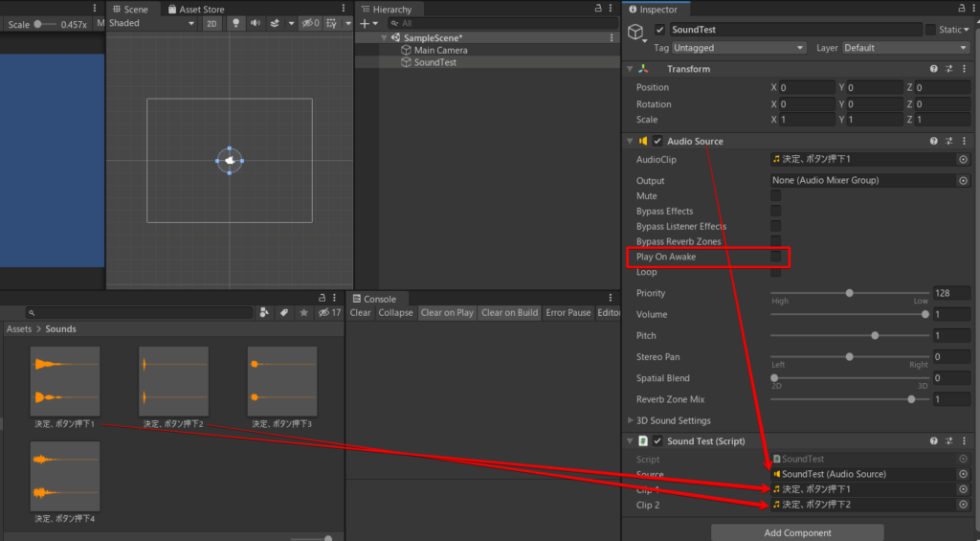Image resolution: width=980 pixels, height=541 pixels.
Task: Open Inspector panel options menu
Action: tap(973, 8)
